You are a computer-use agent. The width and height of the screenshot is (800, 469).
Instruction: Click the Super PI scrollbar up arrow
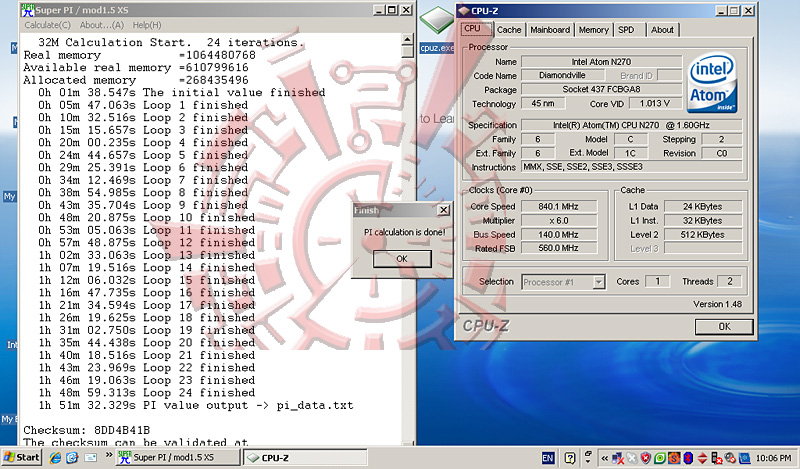[407, 39]
